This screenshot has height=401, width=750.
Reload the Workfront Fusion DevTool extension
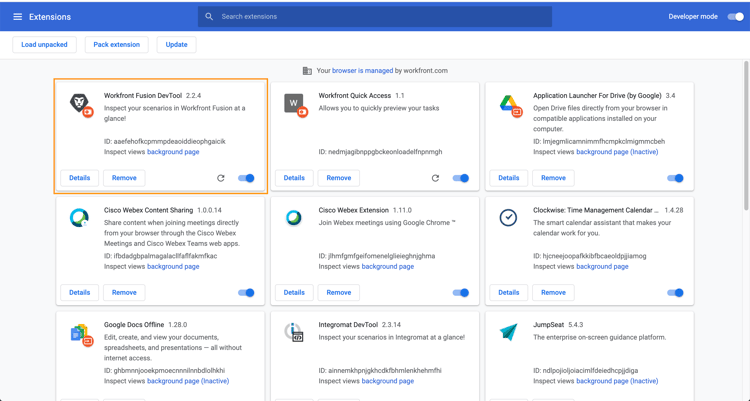[221, 178]
